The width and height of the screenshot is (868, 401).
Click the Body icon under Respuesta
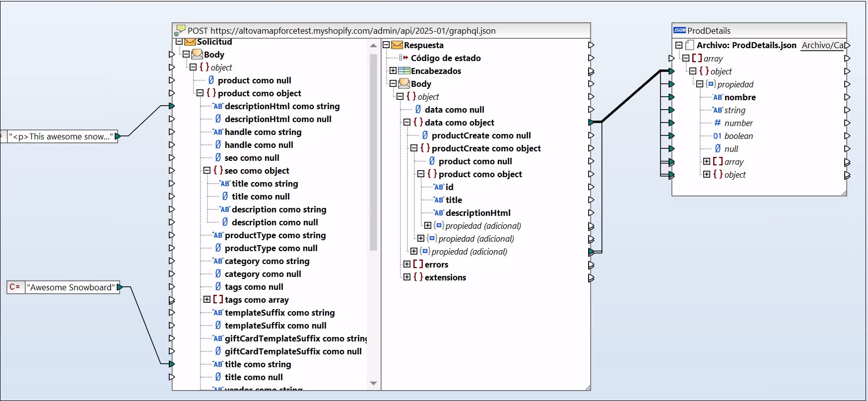click(404, 84)
